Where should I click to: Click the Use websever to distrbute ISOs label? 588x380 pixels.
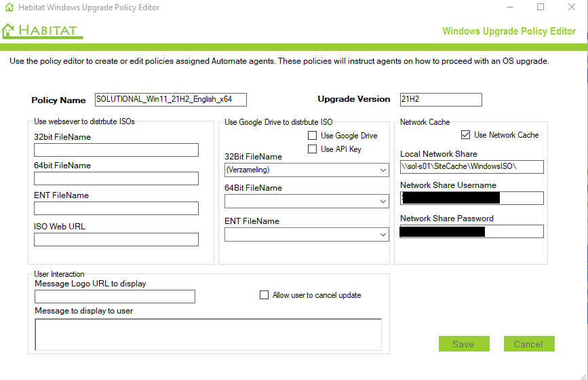[x=84, y=121]
